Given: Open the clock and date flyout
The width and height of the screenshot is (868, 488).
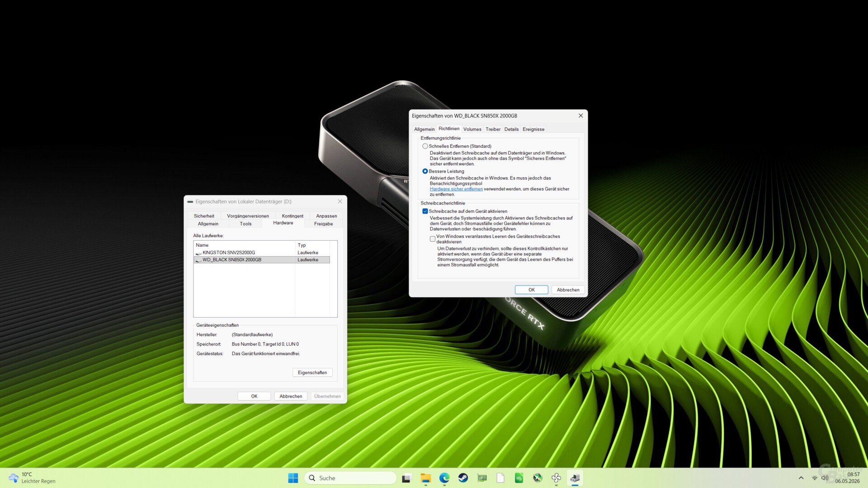Looking at the screenshot, I should [x=848, y=478].
